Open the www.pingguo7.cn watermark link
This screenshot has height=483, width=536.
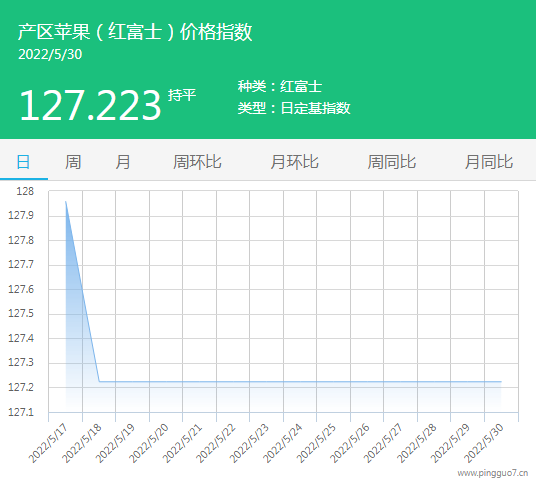point(493,473)
